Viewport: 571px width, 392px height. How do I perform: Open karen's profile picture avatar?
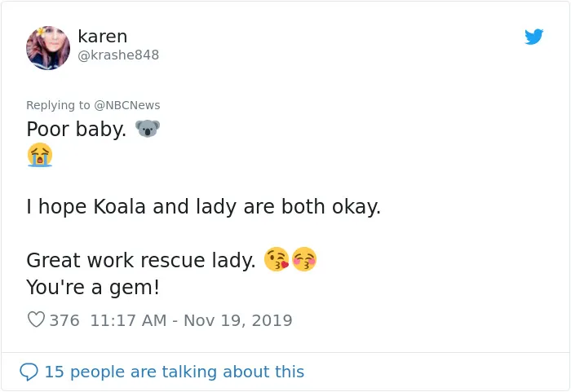point(48,48)
